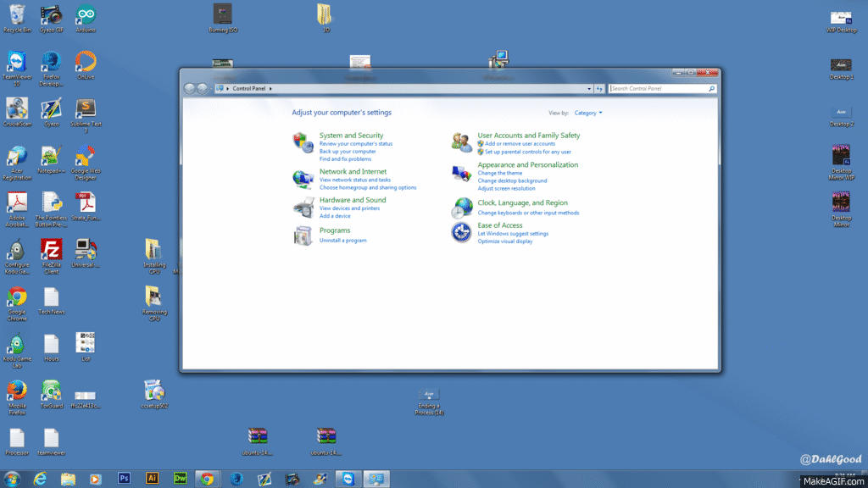Click the Windows Start button
The height and width of the screenshot is (488, 868).
(12, 479)
